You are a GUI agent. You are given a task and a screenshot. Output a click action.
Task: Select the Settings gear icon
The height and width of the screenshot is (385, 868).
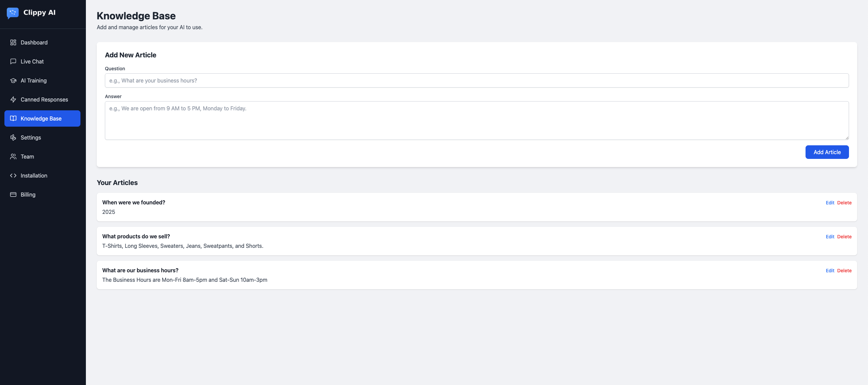coord(13,137)
